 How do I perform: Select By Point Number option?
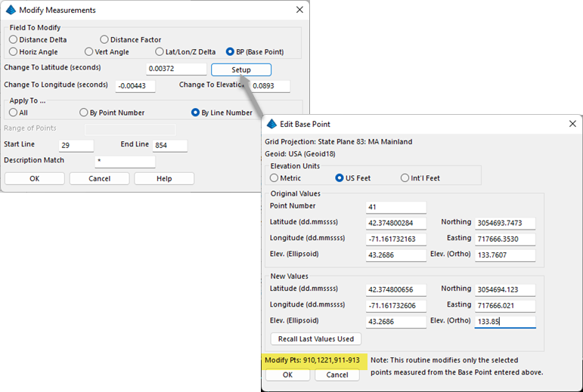coord(84,113)
